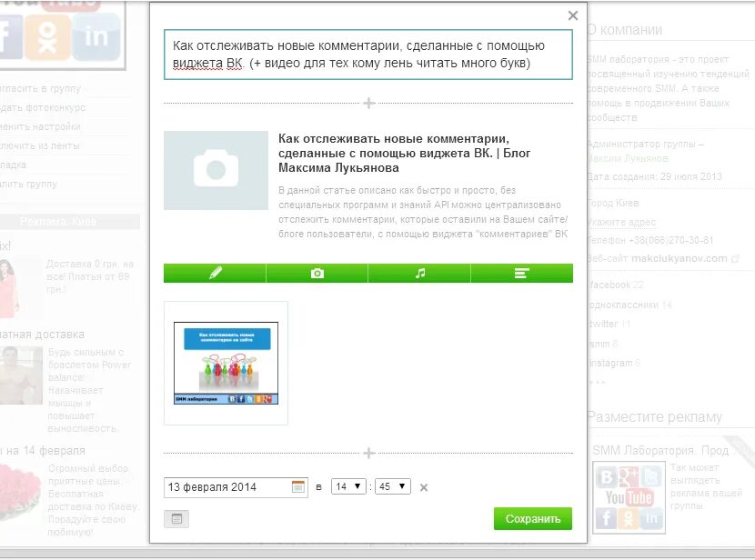Click the Максим Лукьянов administrator link
Image resolution: width=755 pixels, height=560 pixels.
[x=628, y=158]
